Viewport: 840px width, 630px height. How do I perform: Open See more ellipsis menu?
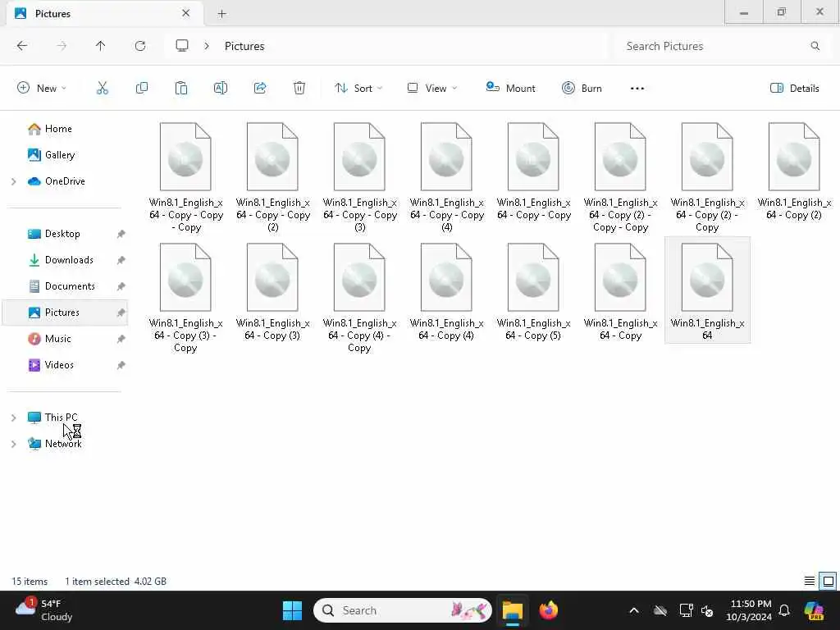click(x=637, y=89)
